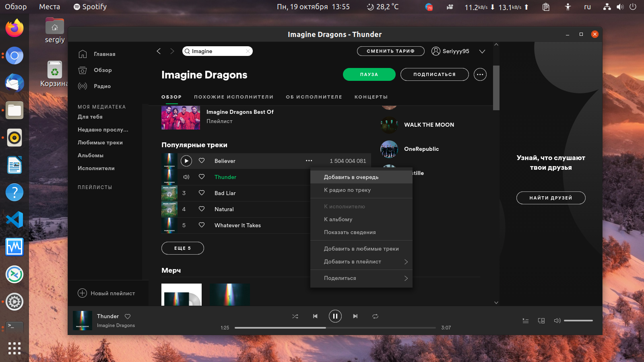The width and height of the screenshot is (644, 362).
Task: Expand the user account dropdown arrow
Action: (482, 51)
